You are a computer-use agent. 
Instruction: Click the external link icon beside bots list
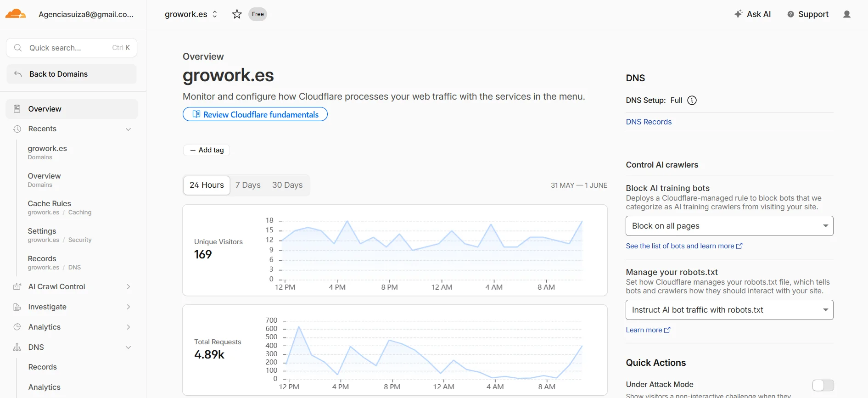pyautogui.click(x=739, y=246)
